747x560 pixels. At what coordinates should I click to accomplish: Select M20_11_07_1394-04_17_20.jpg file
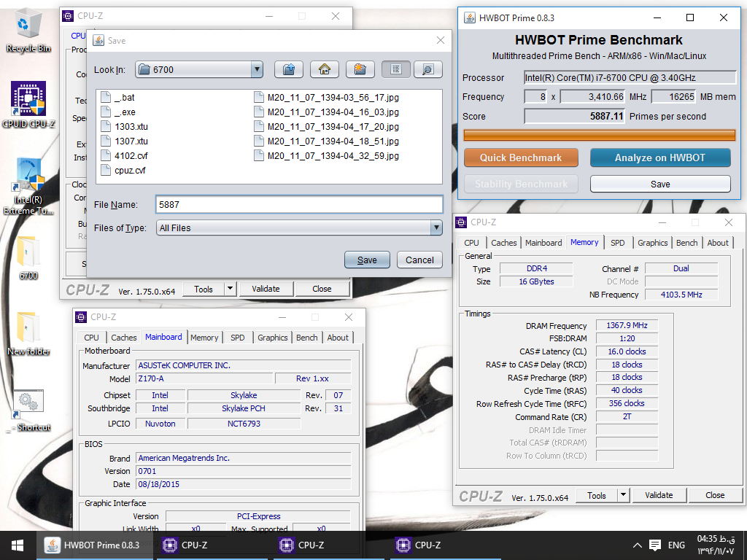point(327,127)
